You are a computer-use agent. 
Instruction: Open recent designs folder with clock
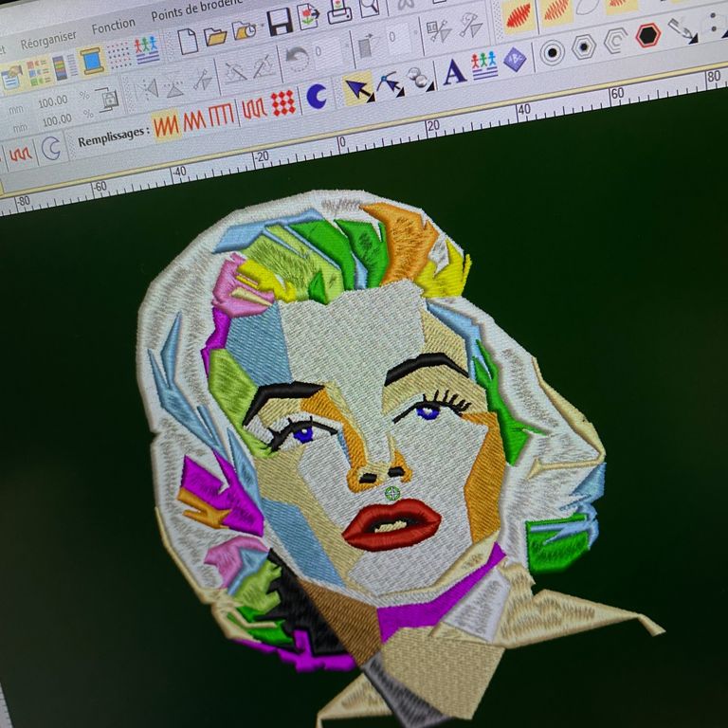[x=245, y=29]
